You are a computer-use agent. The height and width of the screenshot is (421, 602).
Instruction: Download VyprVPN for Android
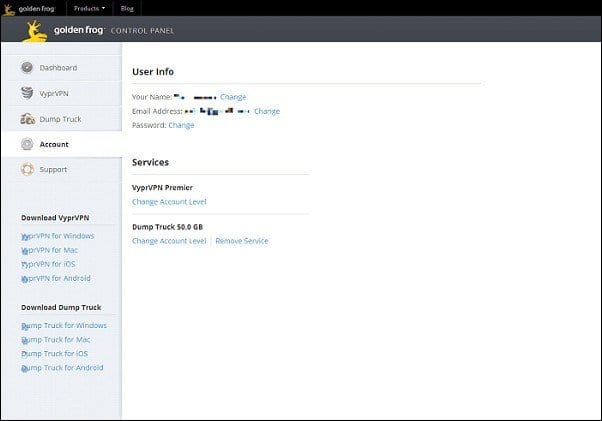(56, 278)
